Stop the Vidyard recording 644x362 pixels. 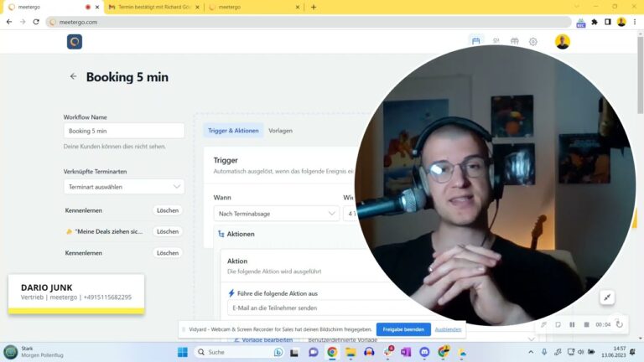click(586, 324)
